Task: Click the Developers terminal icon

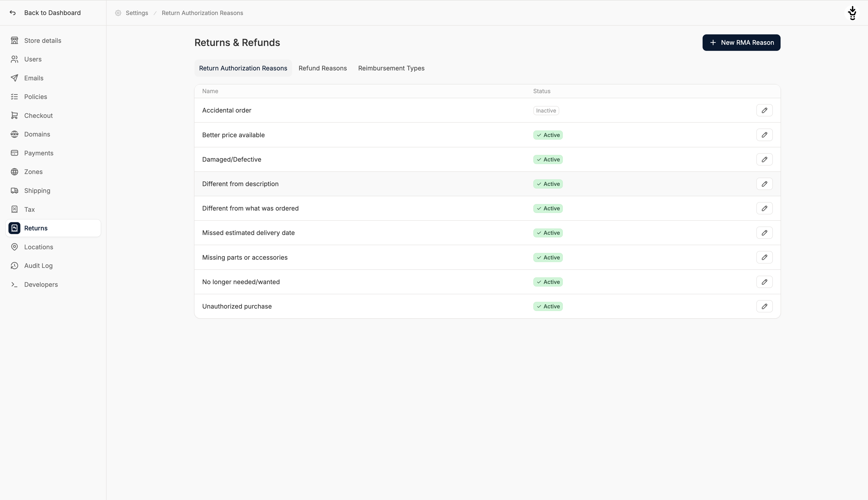Action: point(15,284)
